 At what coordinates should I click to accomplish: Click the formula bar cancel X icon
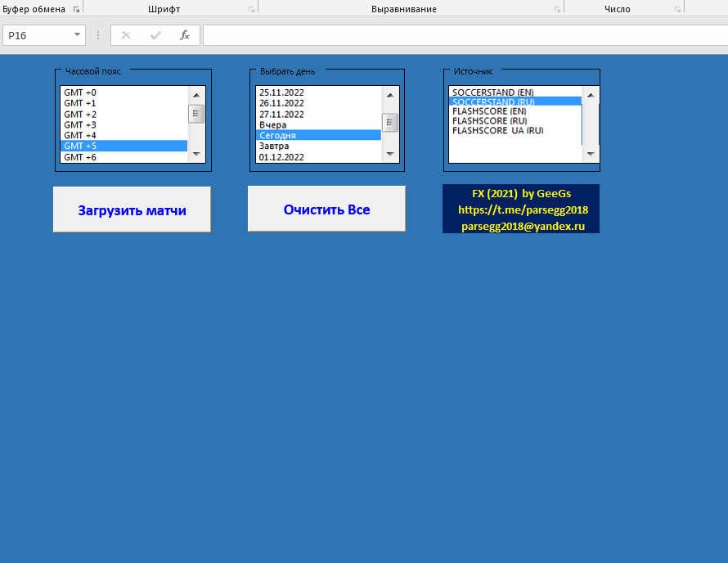[126, 35]
